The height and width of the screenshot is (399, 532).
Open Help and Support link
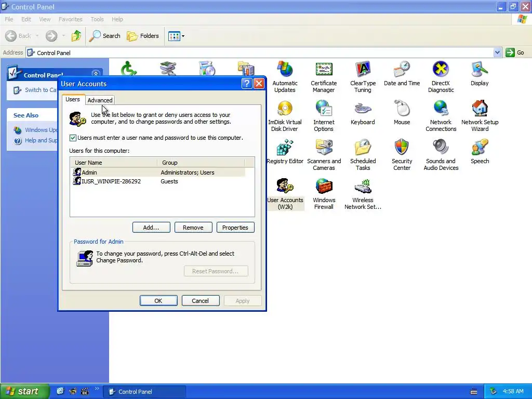[x=36, y=140]
